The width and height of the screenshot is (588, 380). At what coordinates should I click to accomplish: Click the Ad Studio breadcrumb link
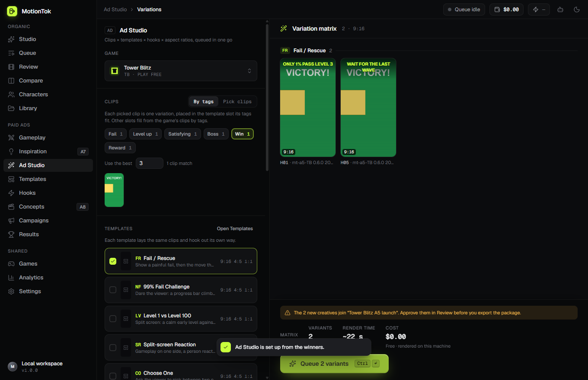(115, 9)
